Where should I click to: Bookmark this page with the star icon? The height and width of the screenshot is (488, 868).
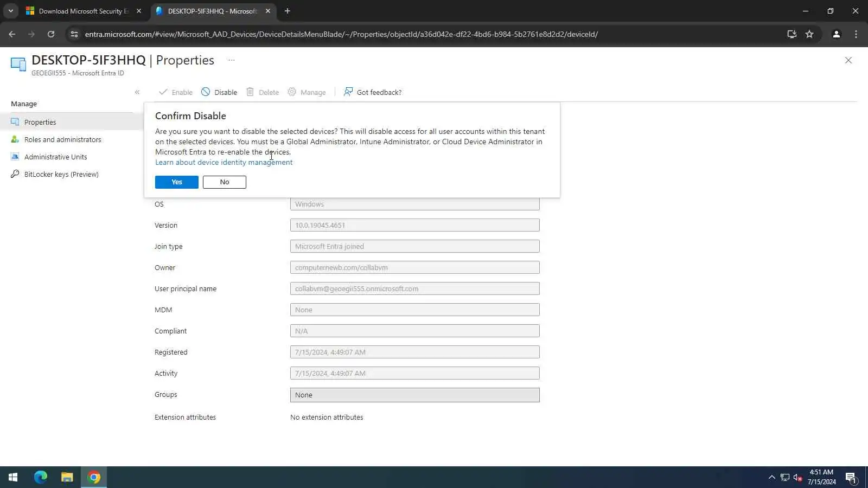809,34
